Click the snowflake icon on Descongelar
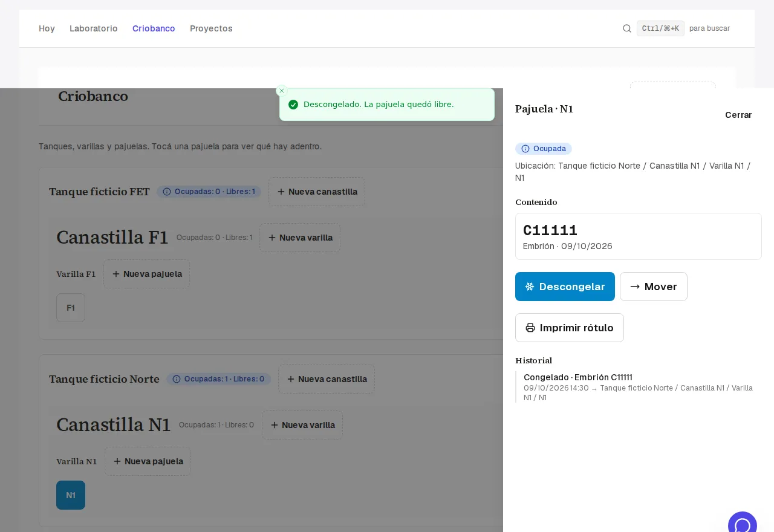774x532 pixels. pyautogui.click(x=530, y=287)
